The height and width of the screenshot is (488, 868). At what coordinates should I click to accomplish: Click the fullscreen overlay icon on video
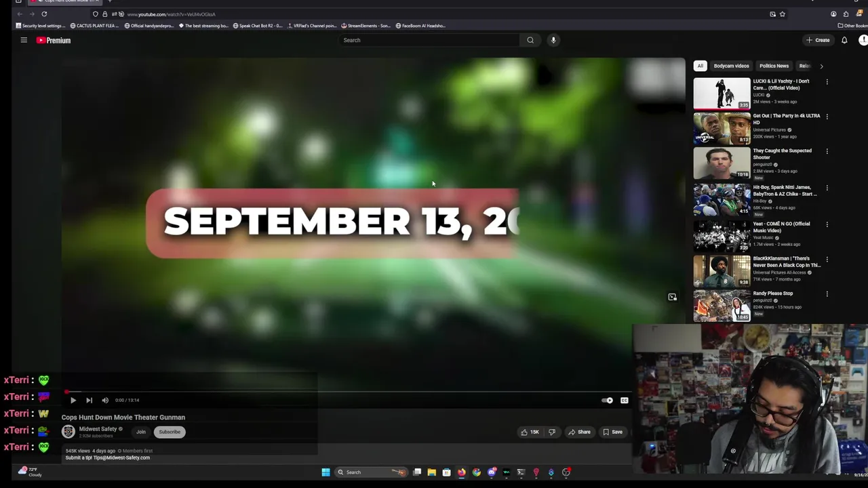[672, 297]
